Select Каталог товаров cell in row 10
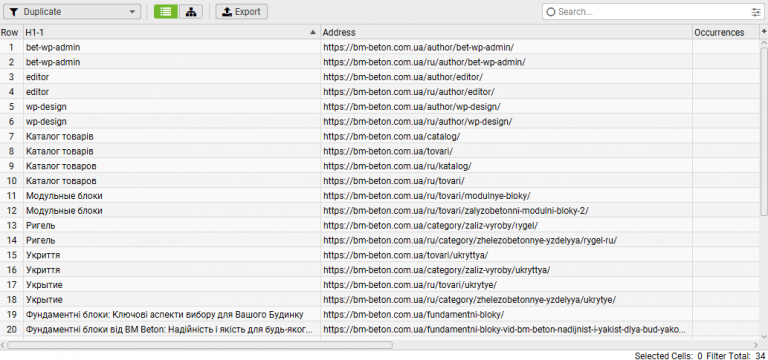Image resolution: width=768 pixels, height=360 pixels. [x=171, y=181]
